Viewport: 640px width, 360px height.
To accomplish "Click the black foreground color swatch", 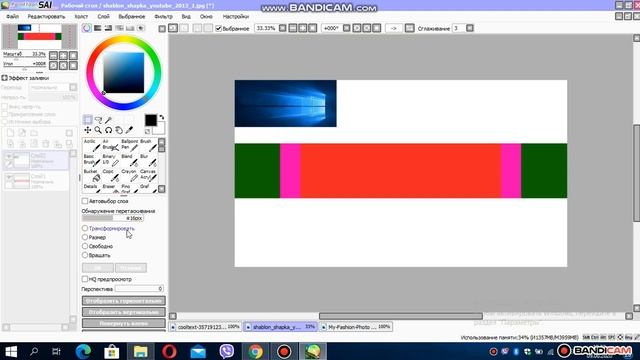I will (x=150, y=120).
